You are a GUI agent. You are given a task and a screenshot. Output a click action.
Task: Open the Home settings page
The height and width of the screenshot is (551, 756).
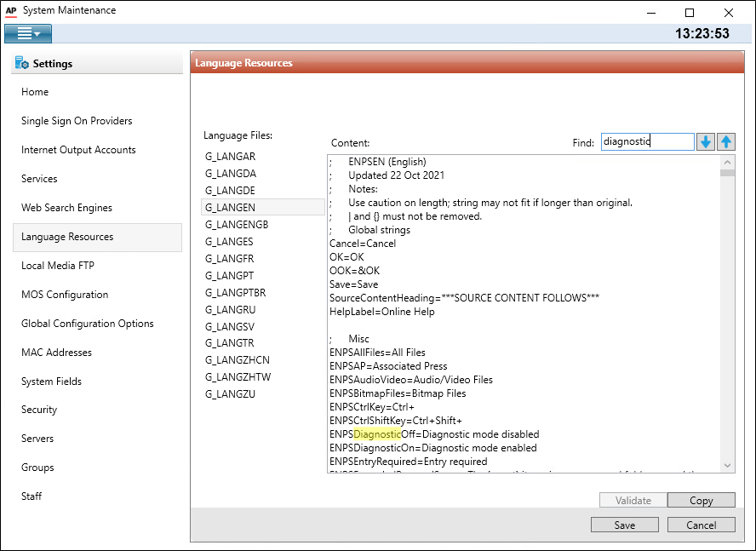[35, 92]
